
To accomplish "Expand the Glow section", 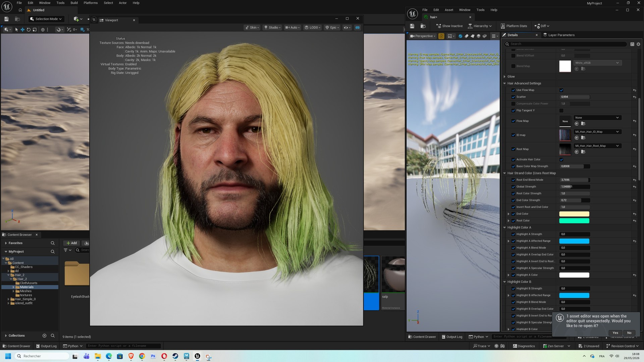I will tap(504, 76).
